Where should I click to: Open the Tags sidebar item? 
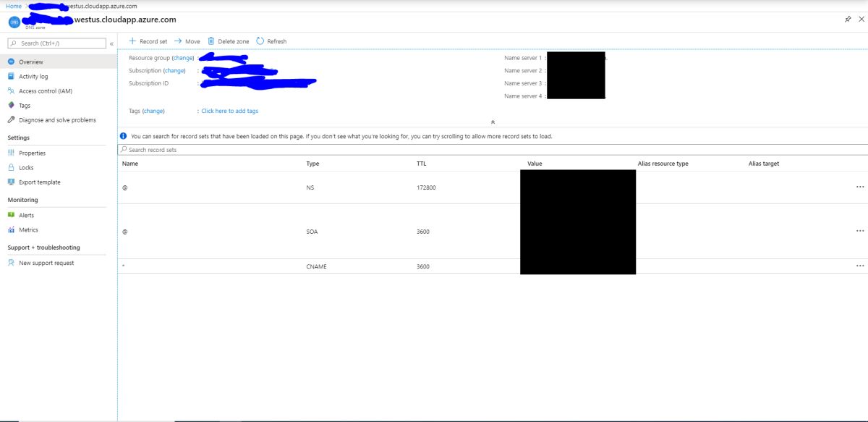click(25, 106)
